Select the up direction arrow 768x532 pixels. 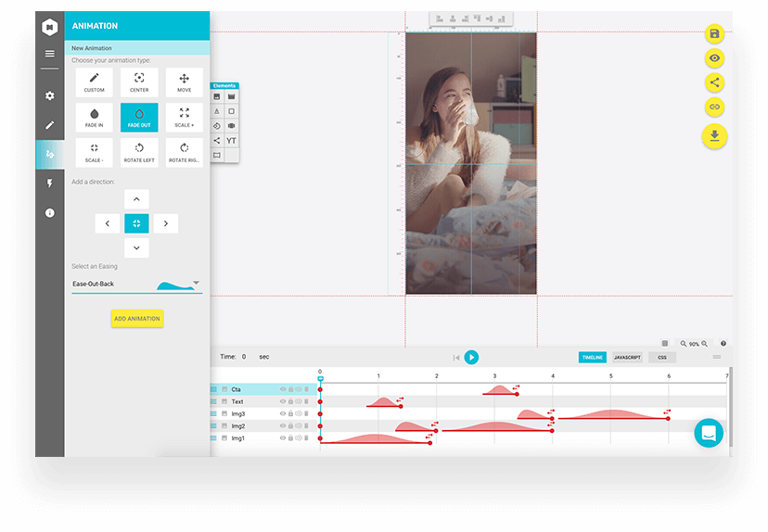[136, 199]
